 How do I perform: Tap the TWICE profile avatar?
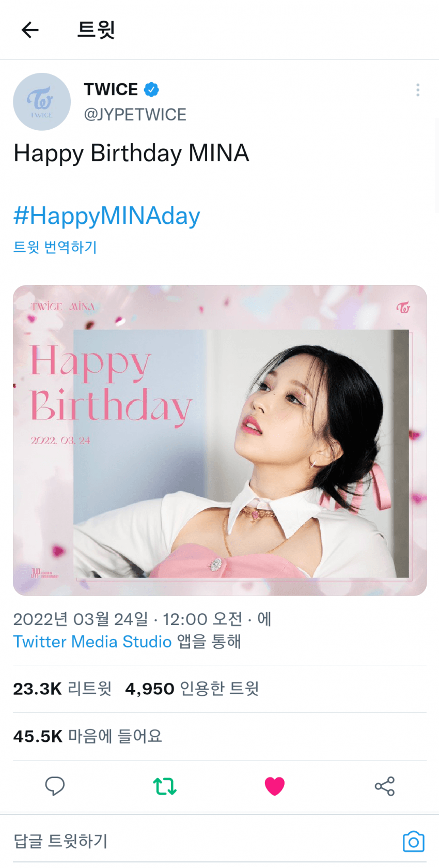point(41,101)
